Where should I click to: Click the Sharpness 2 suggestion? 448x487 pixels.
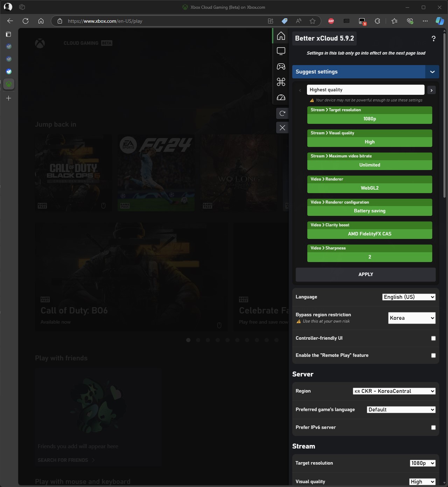tap(370, 253)
